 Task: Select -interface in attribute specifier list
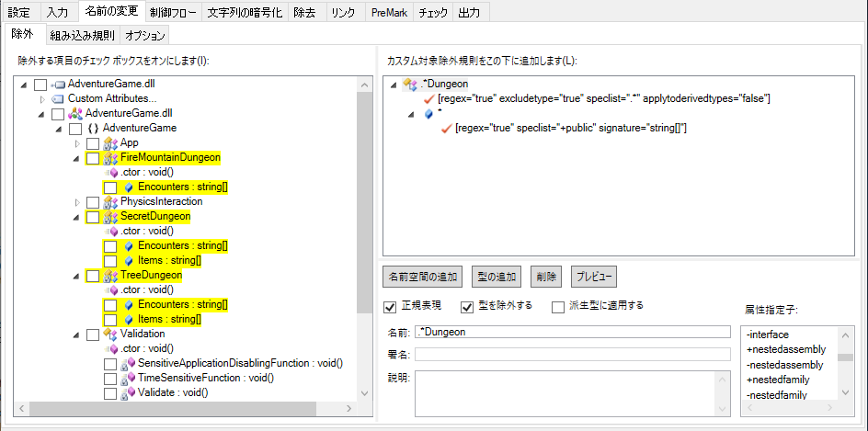tap(768, 335)
